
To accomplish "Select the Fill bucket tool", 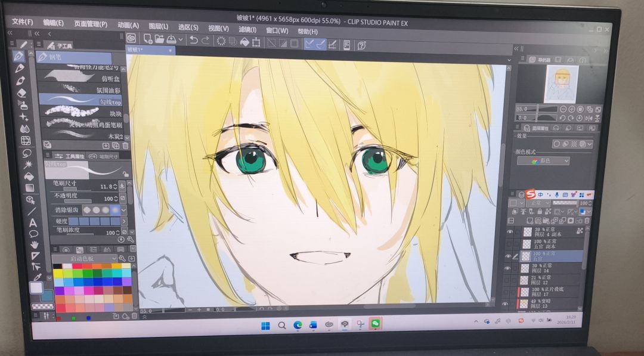I will (x=29, y=177).
